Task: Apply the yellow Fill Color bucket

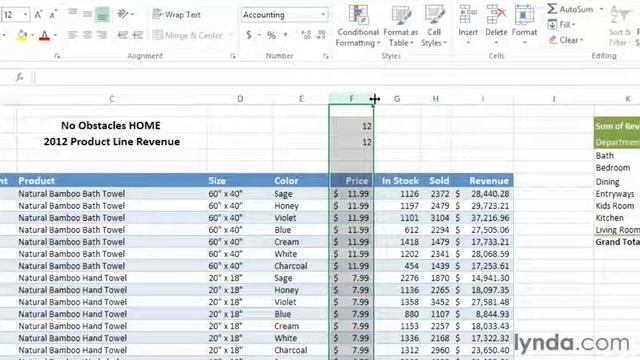Action: click(x=22, y=36)
